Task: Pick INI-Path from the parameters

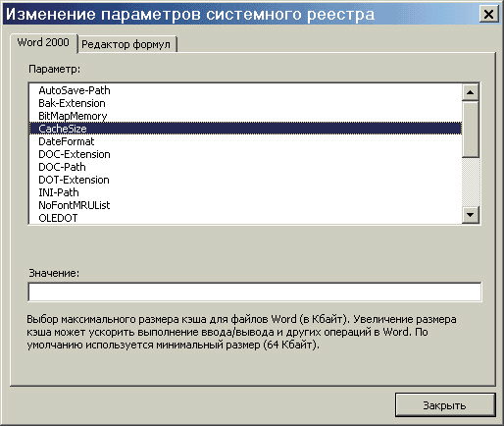Action: pos(245,192)
